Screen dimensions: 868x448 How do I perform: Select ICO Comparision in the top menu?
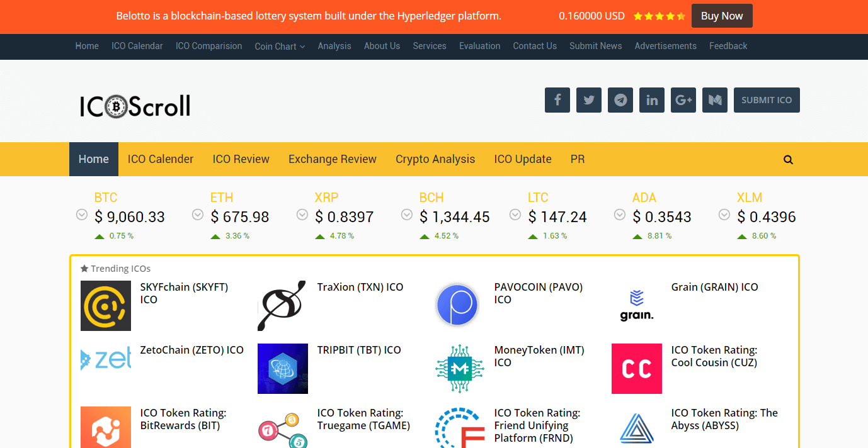coord(208,46)
